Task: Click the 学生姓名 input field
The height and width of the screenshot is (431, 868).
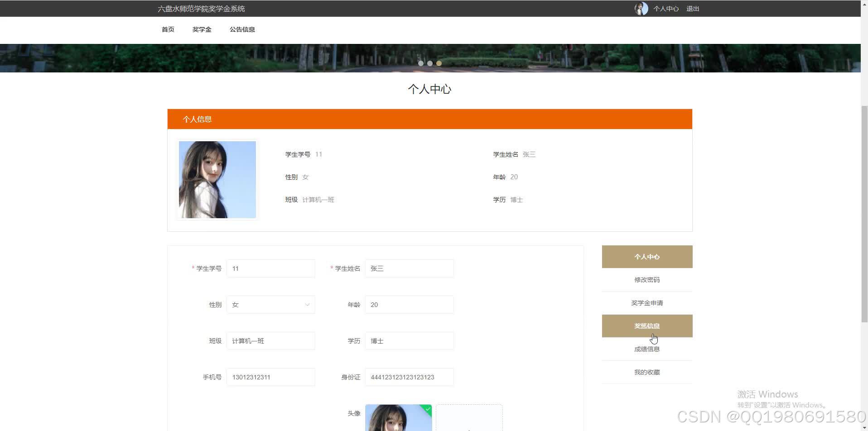Action: 410,268
